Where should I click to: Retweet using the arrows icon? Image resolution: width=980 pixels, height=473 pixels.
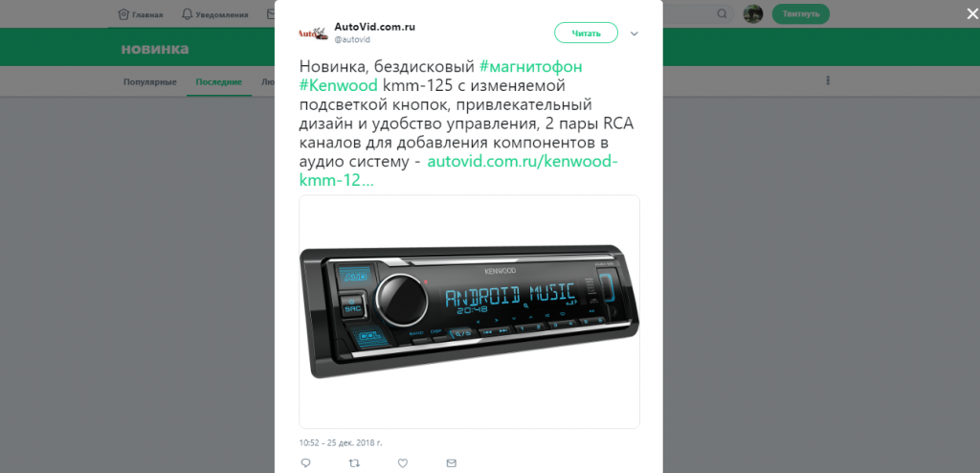coord(354,463)
